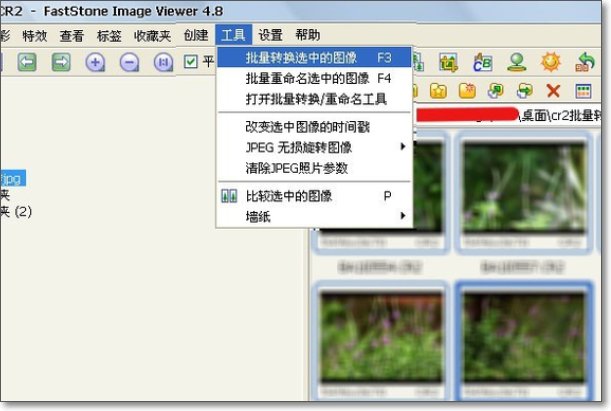
Task: Select 批量转换选中的图像 F3
Action: [314, 58]
